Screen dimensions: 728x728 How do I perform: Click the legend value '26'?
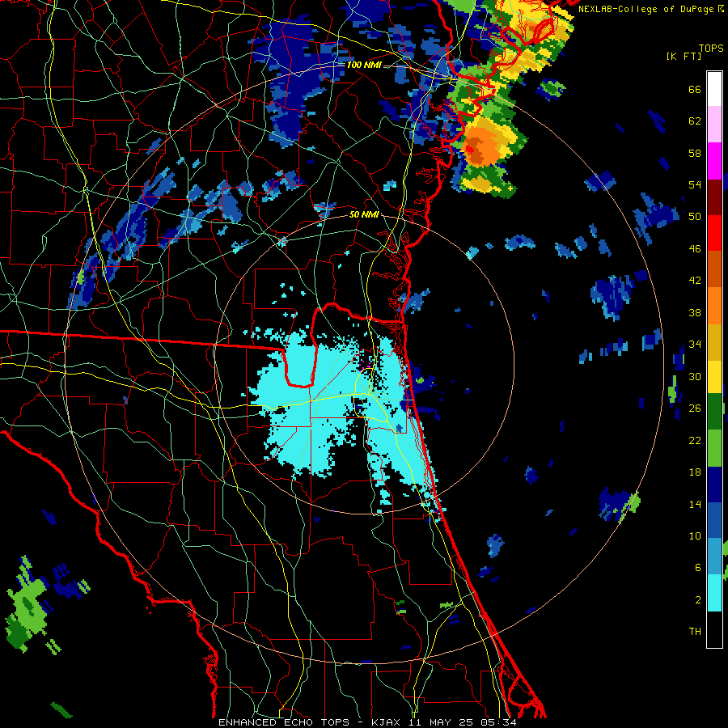click(695, 408)
